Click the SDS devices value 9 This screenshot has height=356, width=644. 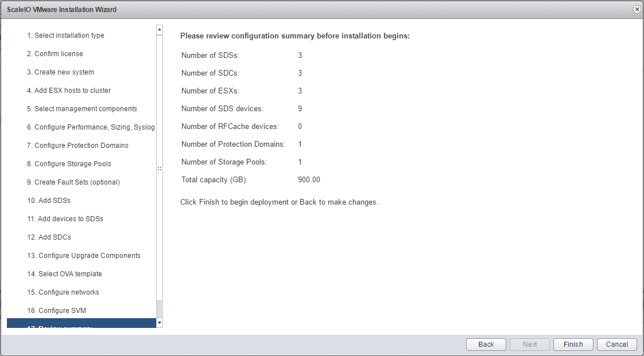(x=300, y=109)
